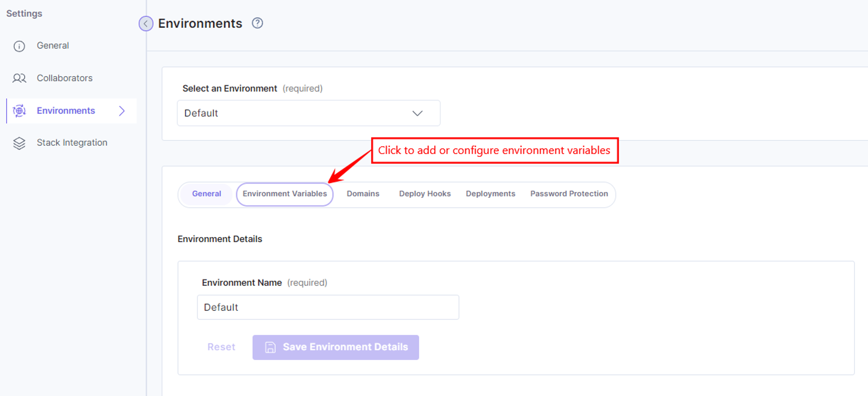Open General settings in sidebar
This screenshot has height=396, width=868.
click(53, 45)
